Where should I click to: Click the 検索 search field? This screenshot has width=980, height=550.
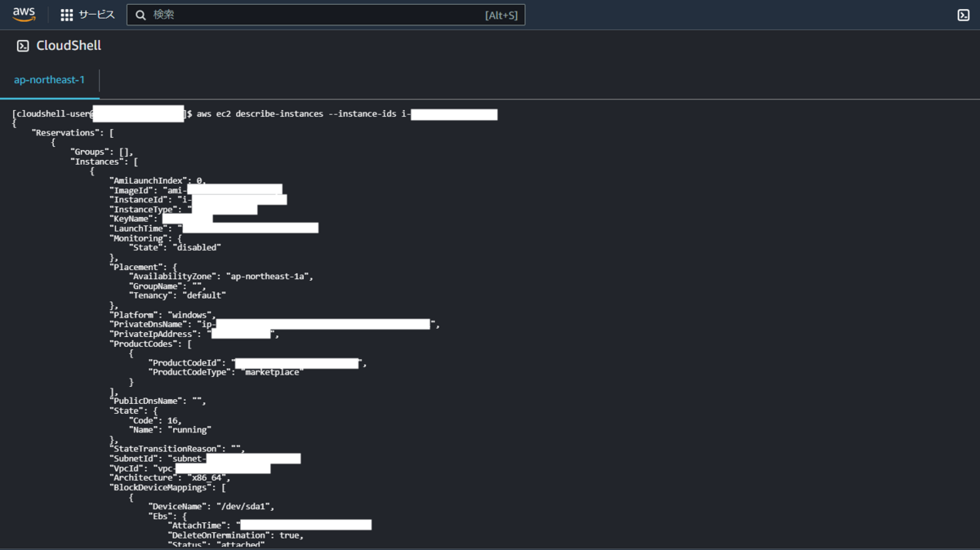pyautogui.click(x=326, y=15)
